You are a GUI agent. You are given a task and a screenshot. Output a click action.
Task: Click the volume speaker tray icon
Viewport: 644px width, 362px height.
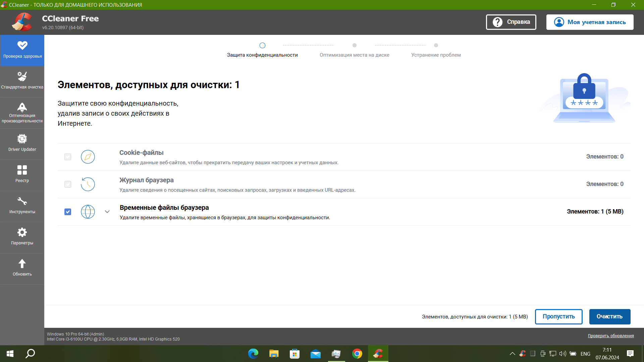pos(563,354)
